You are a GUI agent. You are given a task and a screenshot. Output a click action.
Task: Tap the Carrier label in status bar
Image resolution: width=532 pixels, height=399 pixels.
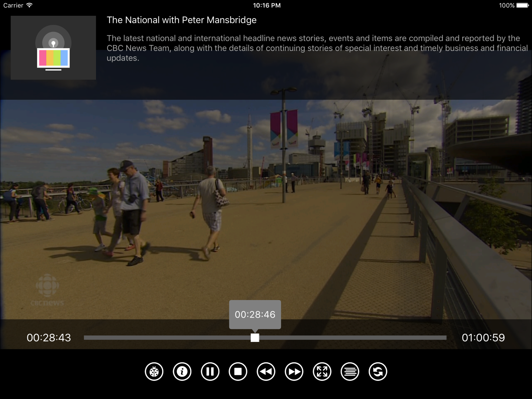13,5
